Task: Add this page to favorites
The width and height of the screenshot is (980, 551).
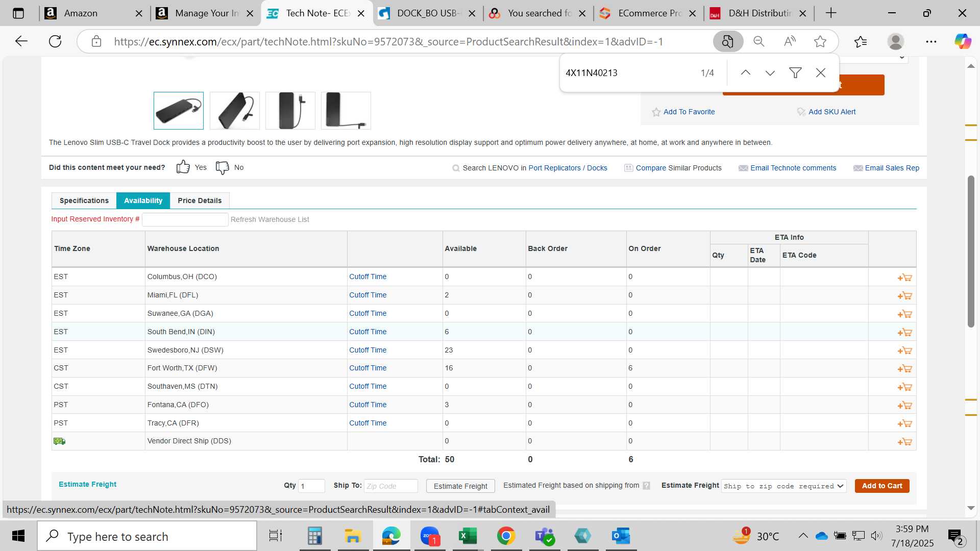Action: [820, 41]
